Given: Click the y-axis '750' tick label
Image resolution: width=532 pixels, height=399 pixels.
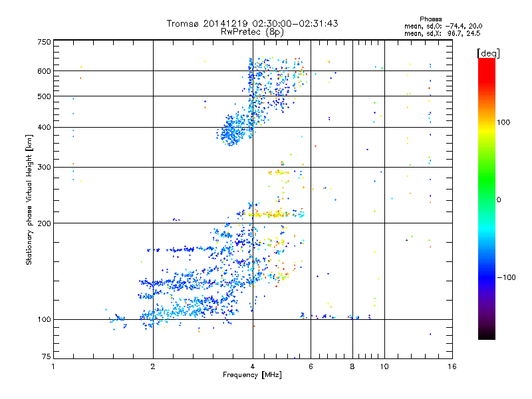Looking at the screenshot, I should coord(44,42).
